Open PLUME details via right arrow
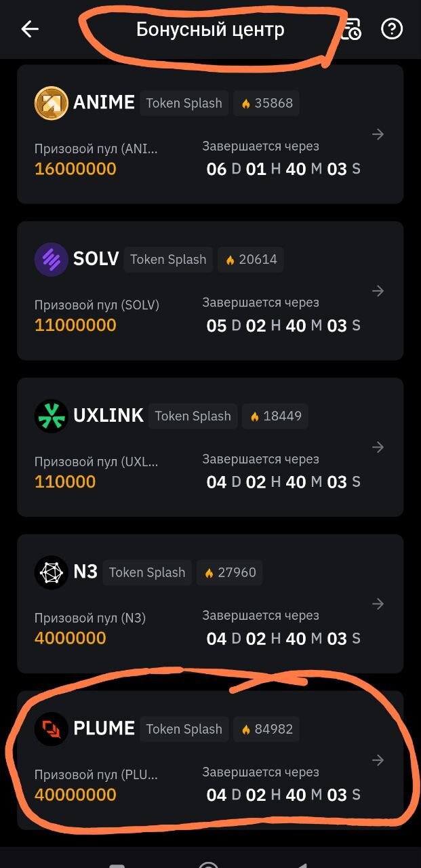 [378, 761]
